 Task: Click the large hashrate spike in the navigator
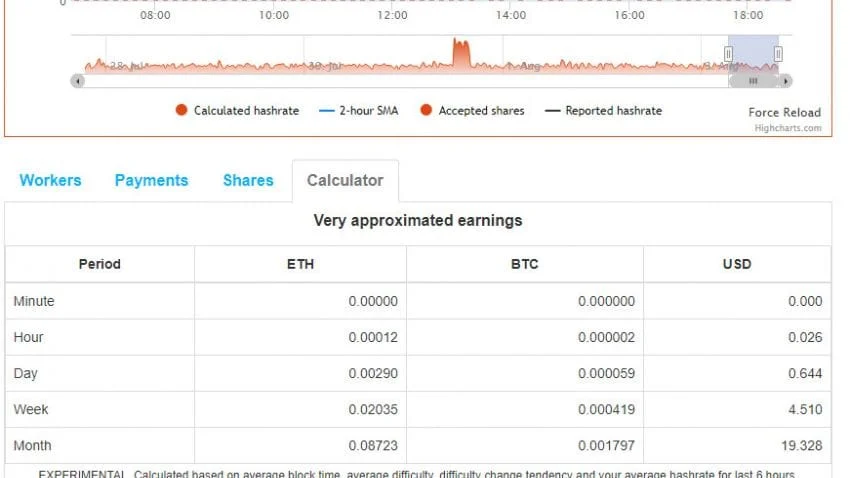pos(461,54)
